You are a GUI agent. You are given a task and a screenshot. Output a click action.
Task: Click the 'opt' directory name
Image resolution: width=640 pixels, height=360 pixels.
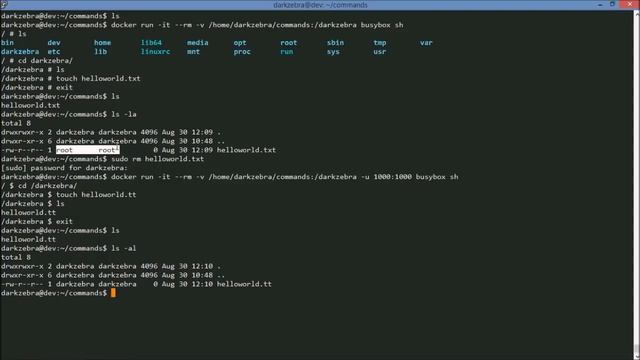pyautogui.click(x=240, y=42)
